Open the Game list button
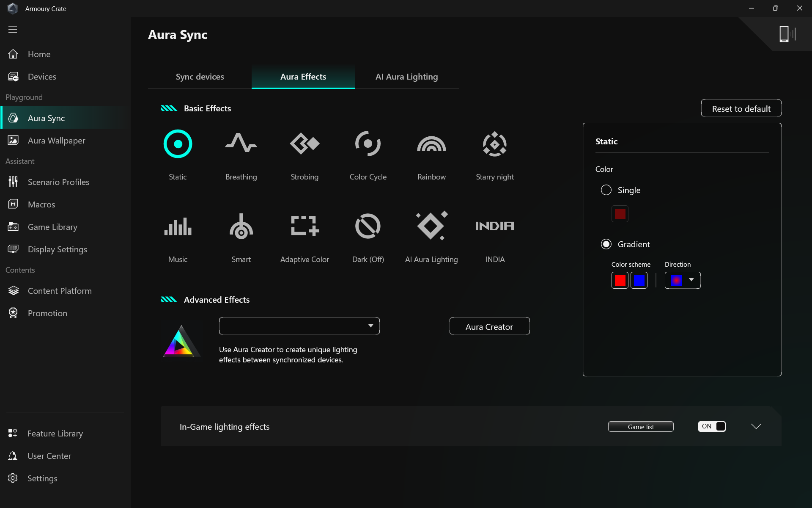Viewport: 812px width, 508px height. 641,427
